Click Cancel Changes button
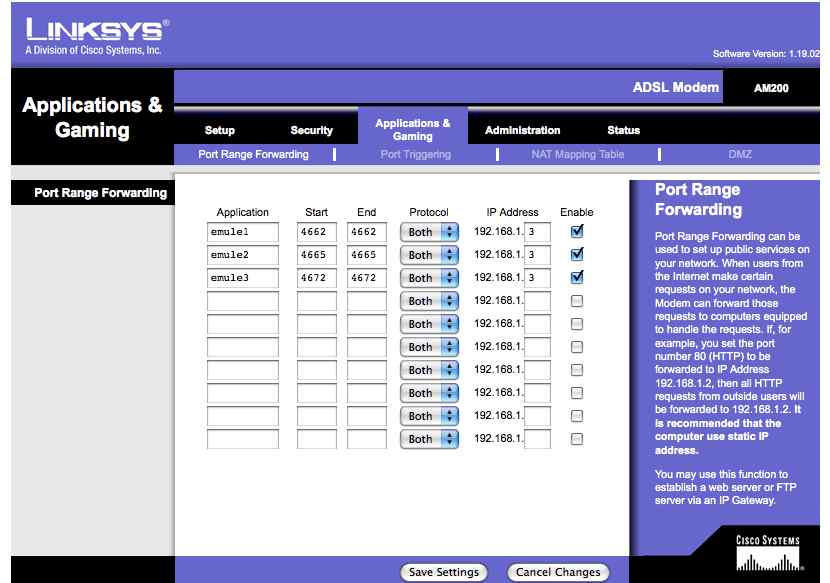This screenshot has height=583, width=830. (558, 572)
